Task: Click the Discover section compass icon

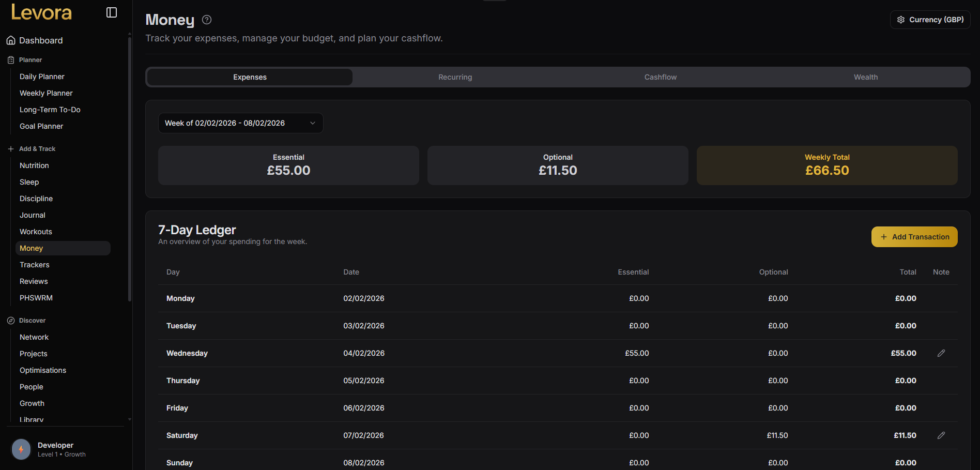Action: pos(10,320)
